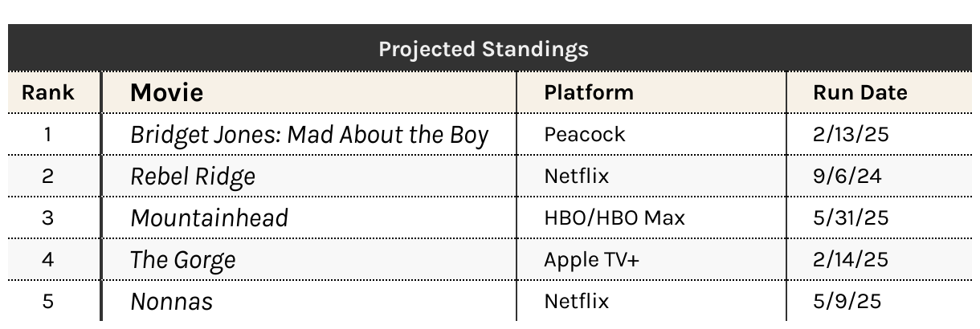Open the Nonnas movie entry
980x329 pixels.
click(171, 302)
